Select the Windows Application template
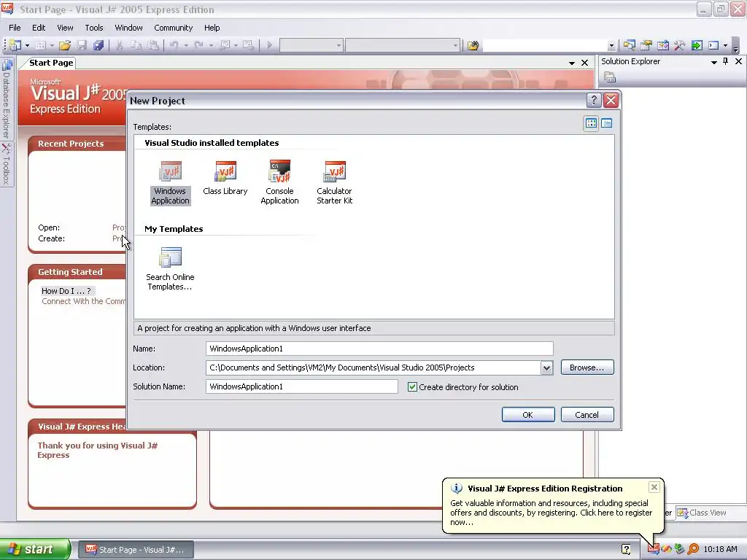747x560 pixels. (x=170, y=183)
